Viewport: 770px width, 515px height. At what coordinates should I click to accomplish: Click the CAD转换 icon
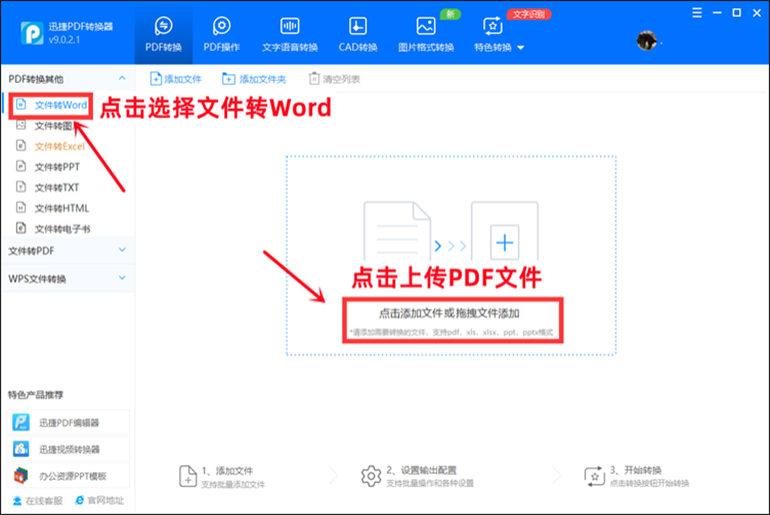pos(358,26)
